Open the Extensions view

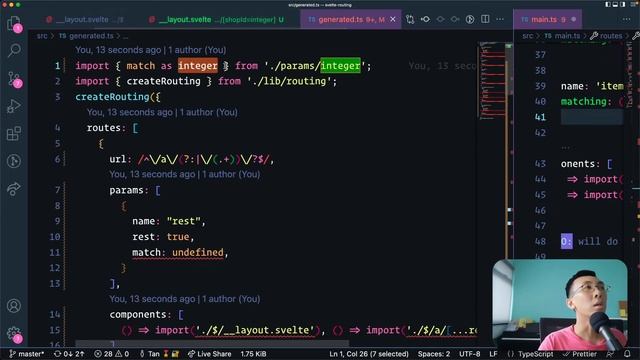click(14, 133)
